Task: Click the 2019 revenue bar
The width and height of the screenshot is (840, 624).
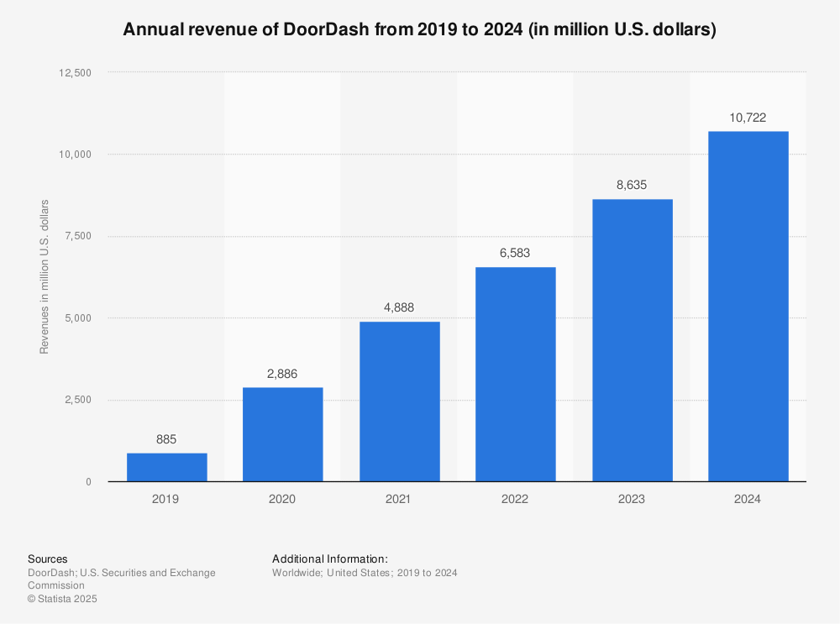Action: pyautogui.click(x=166, y=467)
